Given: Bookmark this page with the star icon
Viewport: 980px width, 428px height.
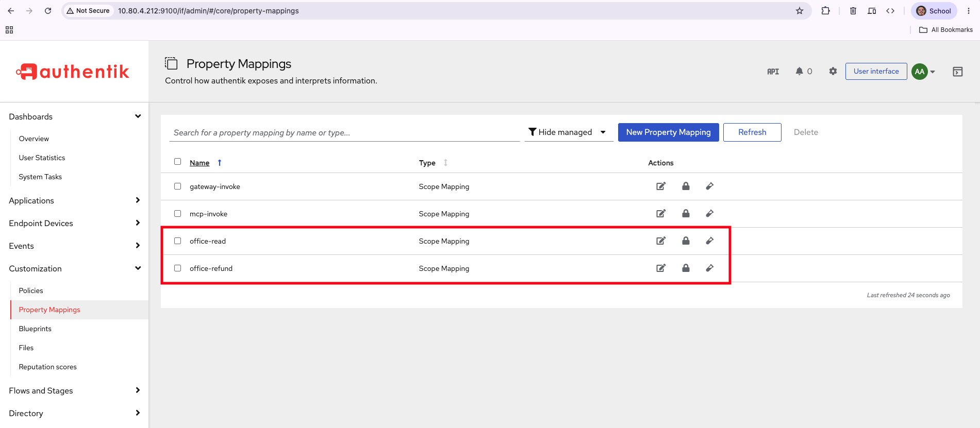Looking at the screenshot, I should click(800, 11).
